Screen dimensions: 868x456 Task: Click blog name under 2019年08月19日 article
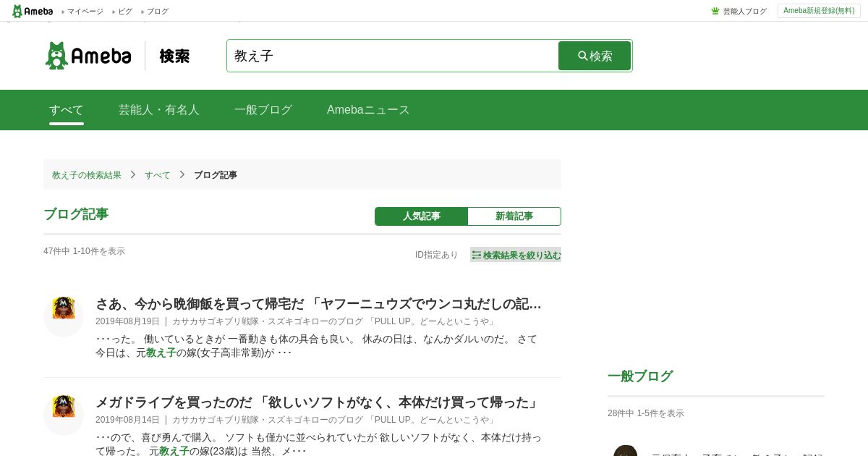334,321
